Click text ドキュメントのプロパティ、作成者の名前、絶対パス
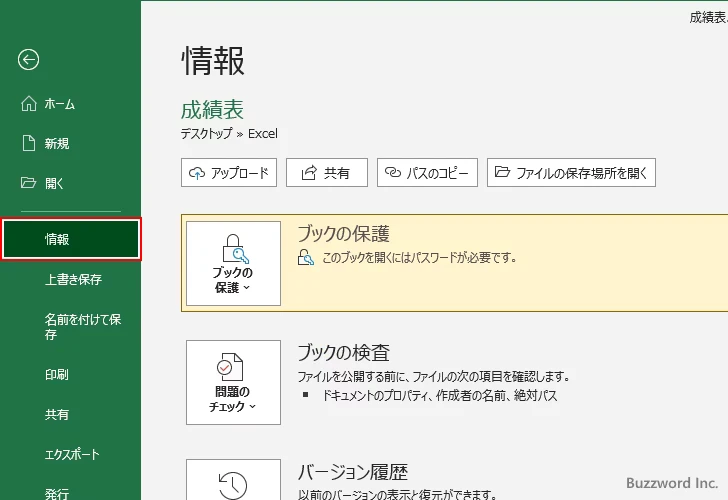The height and width of the screenshot is (500, 728). pos(439,396)
